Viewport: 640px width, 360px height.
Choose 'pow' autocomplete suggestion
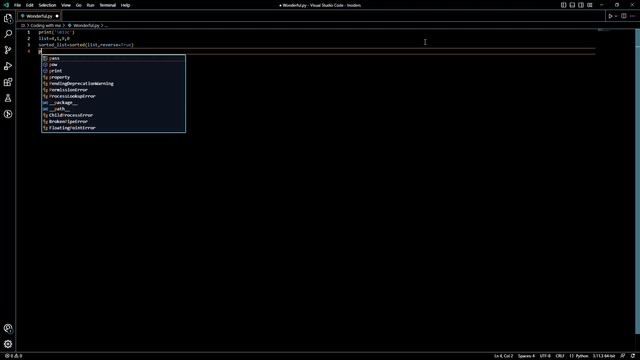113,64
